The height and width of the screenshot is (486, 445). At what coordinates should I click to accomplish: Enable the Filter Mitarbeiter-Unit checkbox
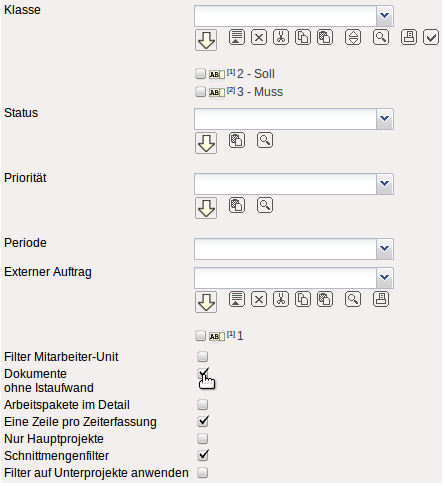[x=202, y=356]
